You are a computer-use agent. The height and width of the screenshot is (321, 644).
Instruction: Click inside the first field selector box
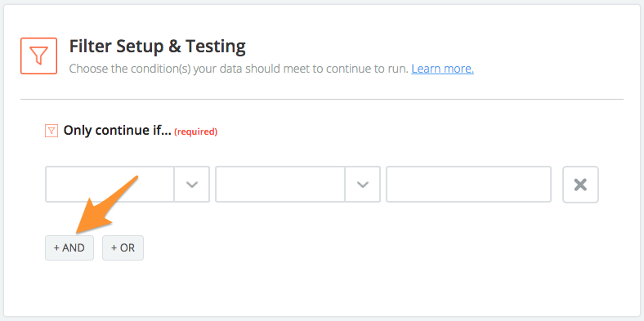coord(110,185)
